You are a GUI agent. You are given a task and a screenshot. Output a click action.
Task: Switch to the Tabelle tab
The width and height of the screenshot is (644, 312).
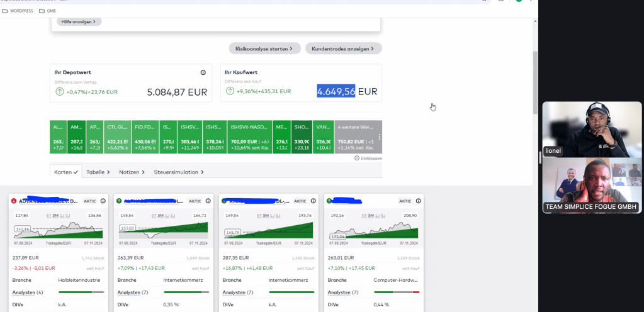98,172
